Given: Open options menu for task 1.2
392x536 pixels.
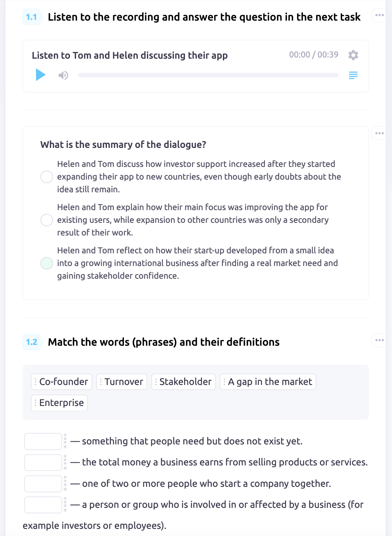Looking at the screenshot, I should 379,340.
